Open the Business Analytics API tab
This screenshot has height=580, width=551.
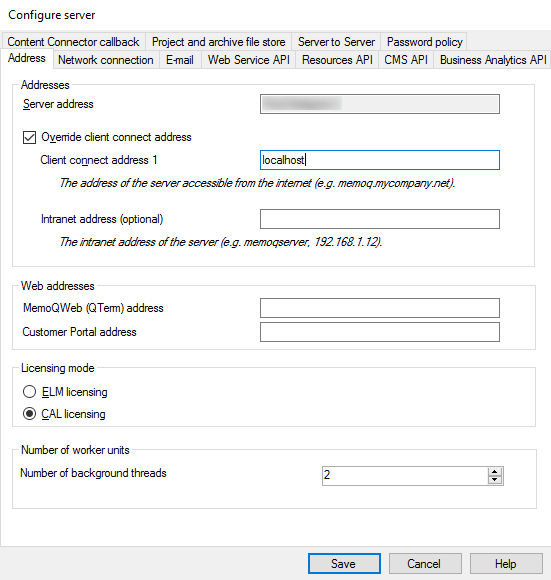click(492, 60)
